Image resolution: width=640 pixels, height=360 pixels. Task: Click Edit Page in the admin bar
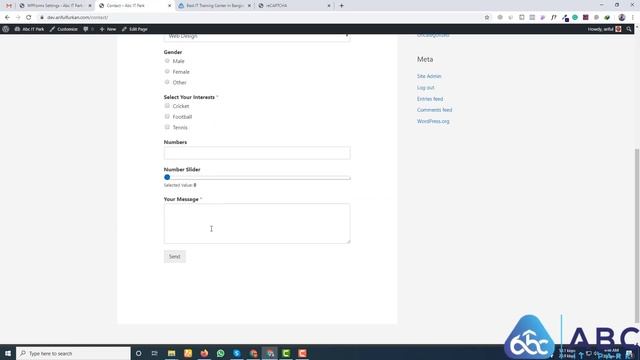[x=135, y=29]
